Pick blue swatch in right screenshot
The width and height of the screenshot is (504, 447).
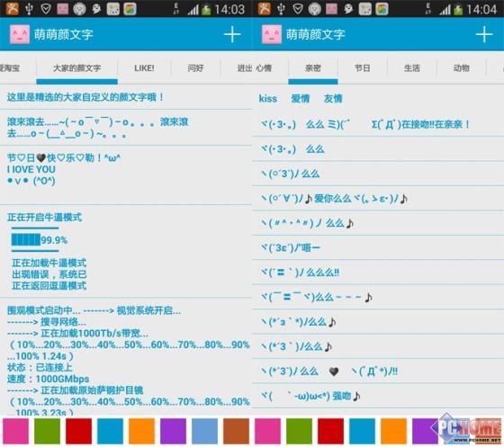click(x=362, y=431)
